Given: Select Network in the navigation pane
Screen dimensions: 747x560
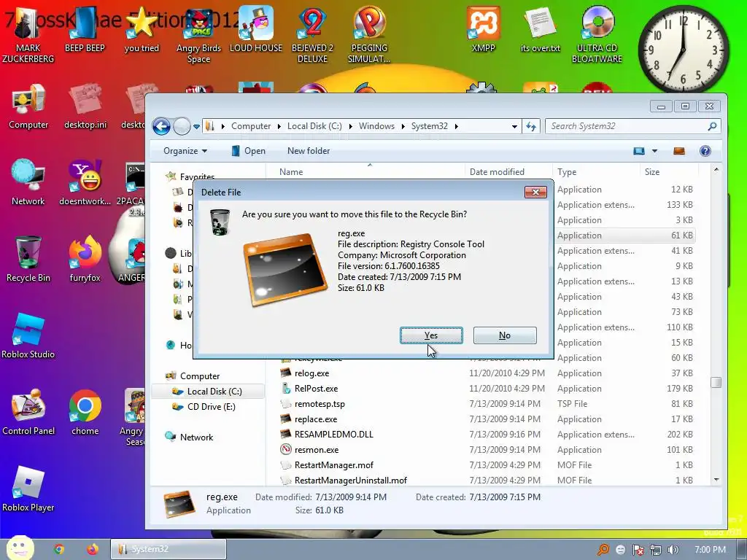Looking at the screenshot, I should point(196,437).
